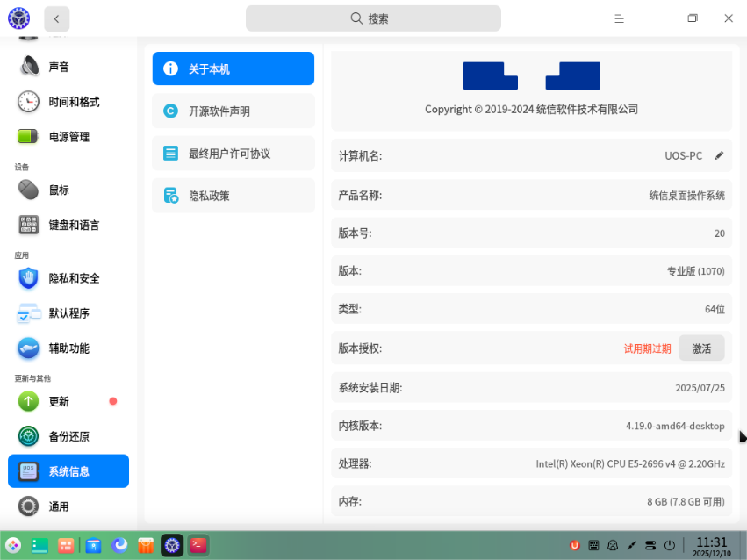This screenshot has height=560, width=747.
Task: Click the 激活 activation button
Action: [x=701, y=348]
